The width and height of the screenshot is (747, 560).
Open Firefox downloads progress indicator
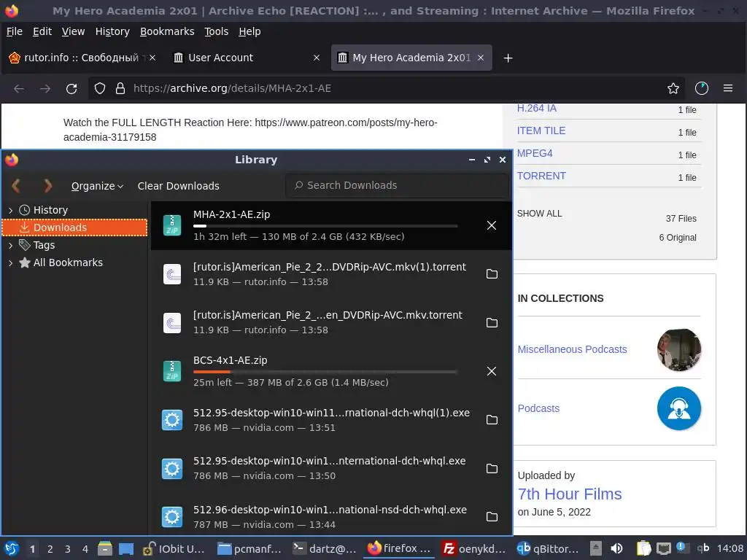pos(702,88)
